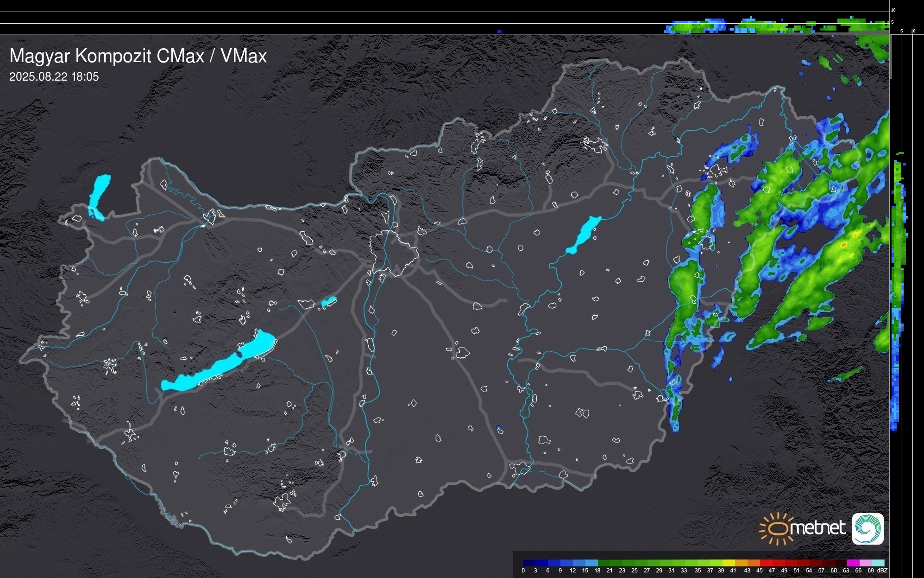Click the dBZ unit label in legend
Image resolution: width=924 pixels, height=578 pixels.
click(x=882, y=571)
